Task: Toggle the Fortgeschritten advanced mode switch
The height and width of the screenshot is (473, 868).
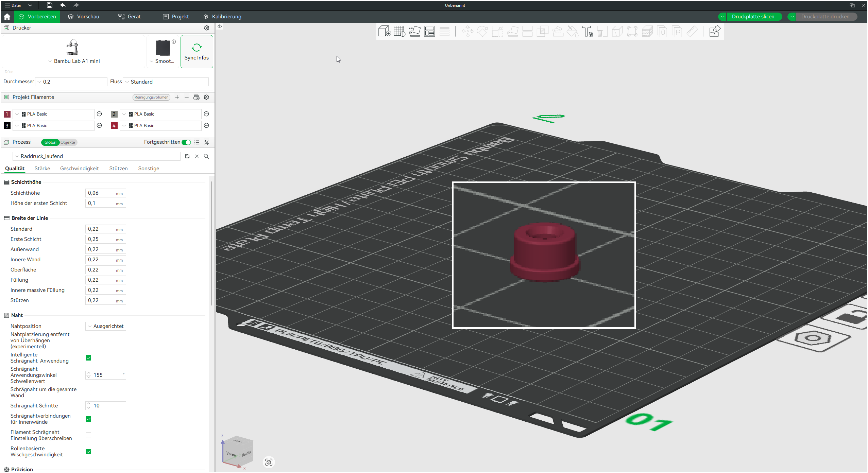Action: pos(186,142)
